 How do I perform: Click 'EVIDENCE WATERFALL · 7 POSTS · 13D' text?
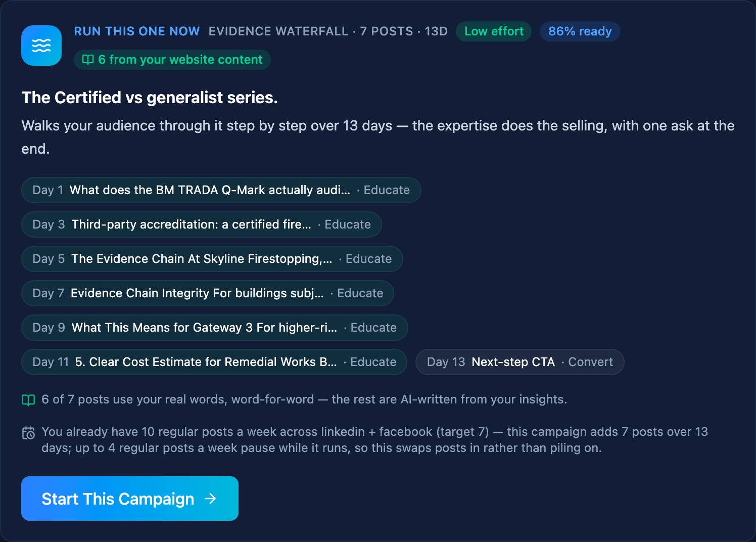328,31
